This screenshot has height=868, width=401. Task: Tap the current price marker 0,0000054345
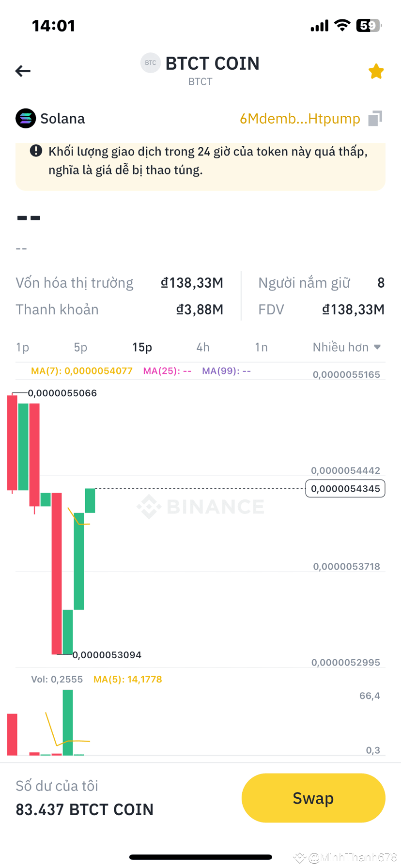(x=345, y=489)
